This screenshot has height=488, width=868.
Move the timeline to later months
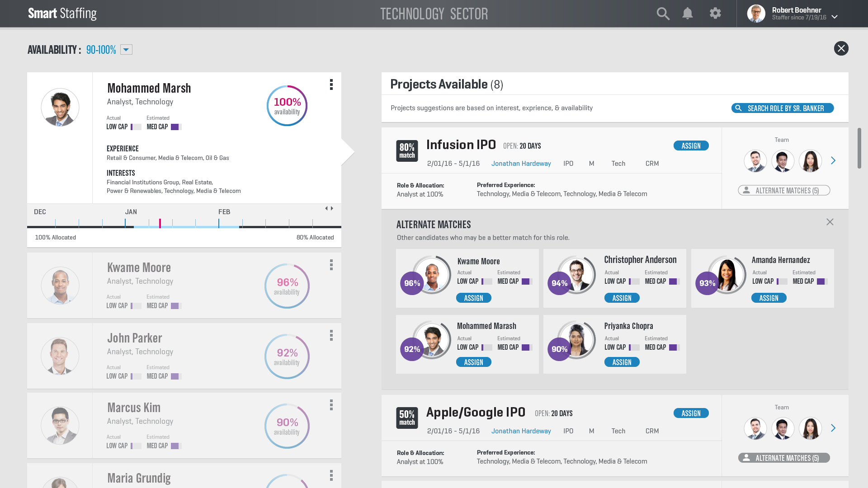click(x=332, y=208)
